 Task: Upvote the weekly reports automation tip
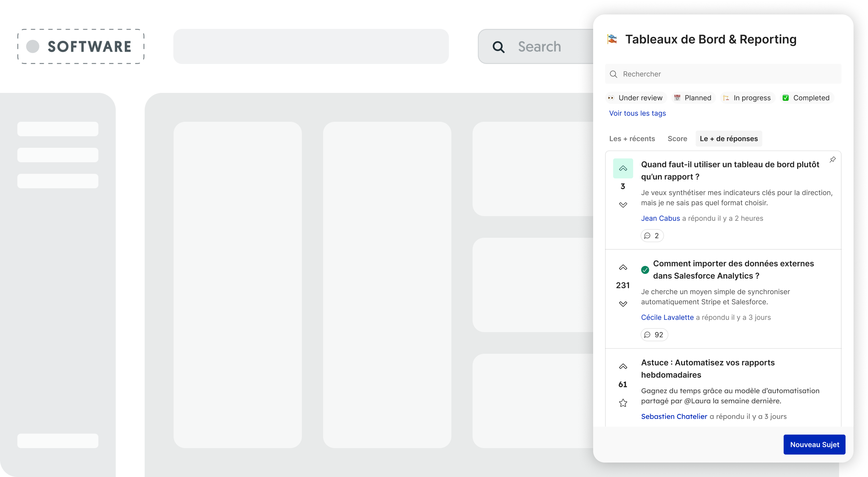[623, 366]
